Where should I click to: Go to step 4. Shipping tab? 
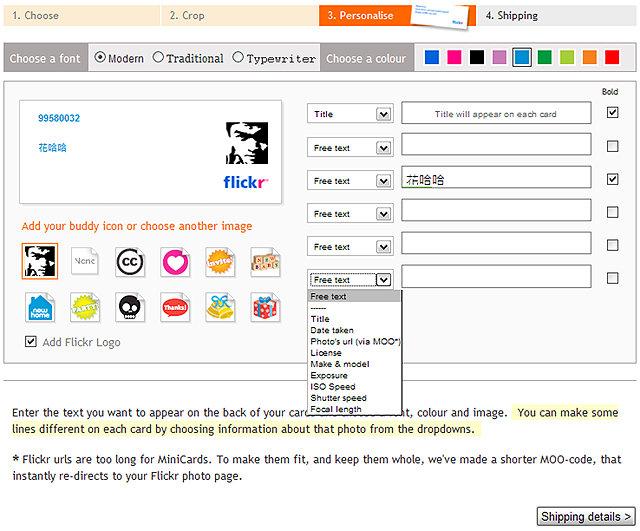coord(557,16)
